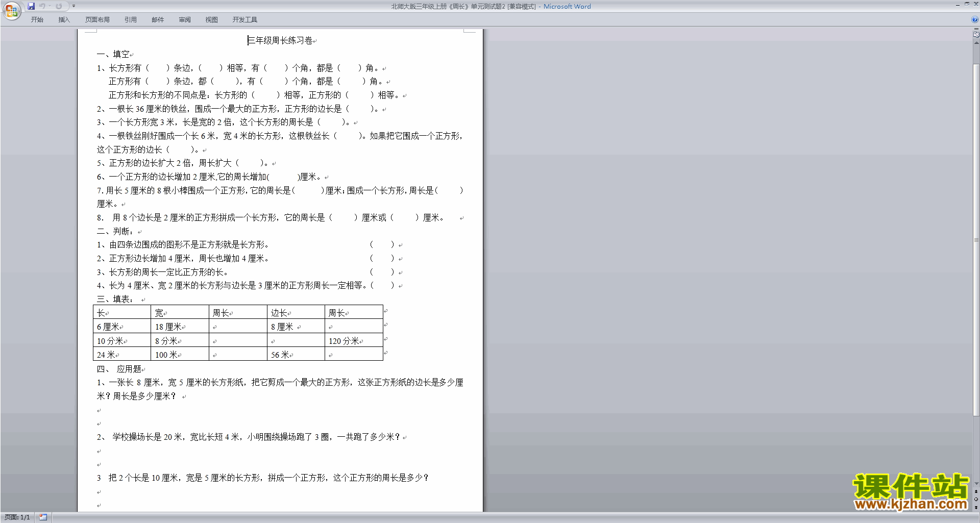Viewport: 980px width, 523px height.
Task: Click table cell 10 分米
Action: coord(121,341)
